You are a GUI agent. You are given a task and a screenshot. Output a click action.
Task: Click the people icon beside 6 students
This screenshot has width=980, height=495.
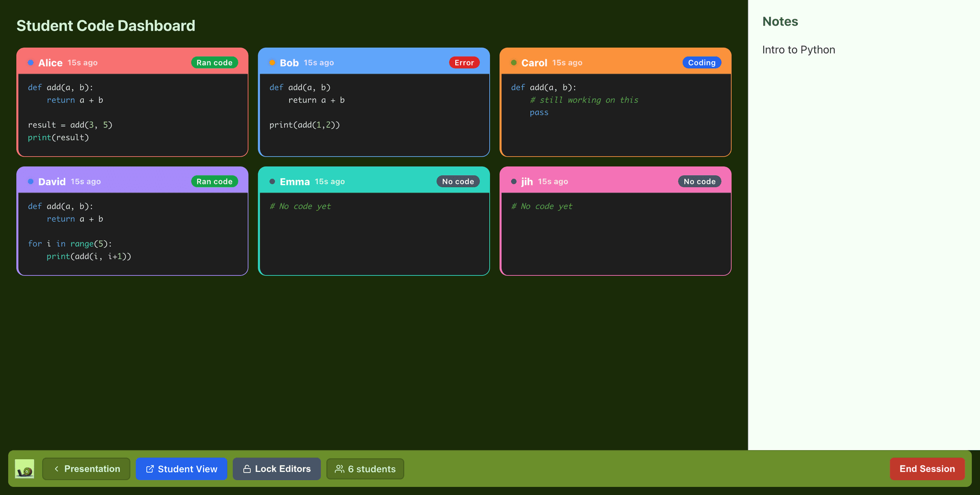point(339,468)
